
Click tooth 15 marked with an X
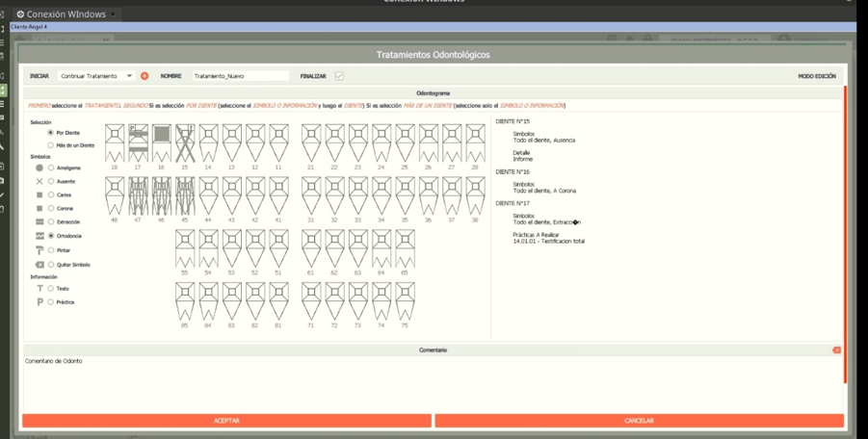pyautogui.click(x=185, y=142)
